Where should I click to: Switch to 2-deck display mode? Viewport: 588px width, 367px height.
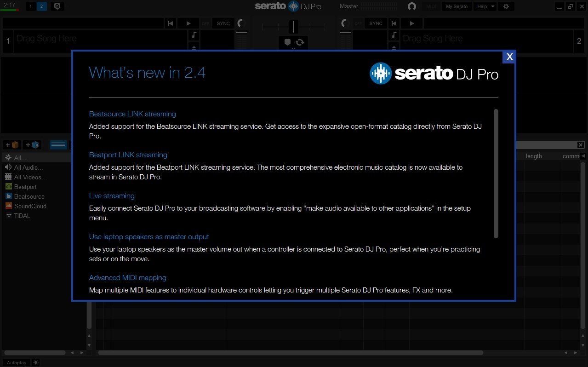(42, 6)
